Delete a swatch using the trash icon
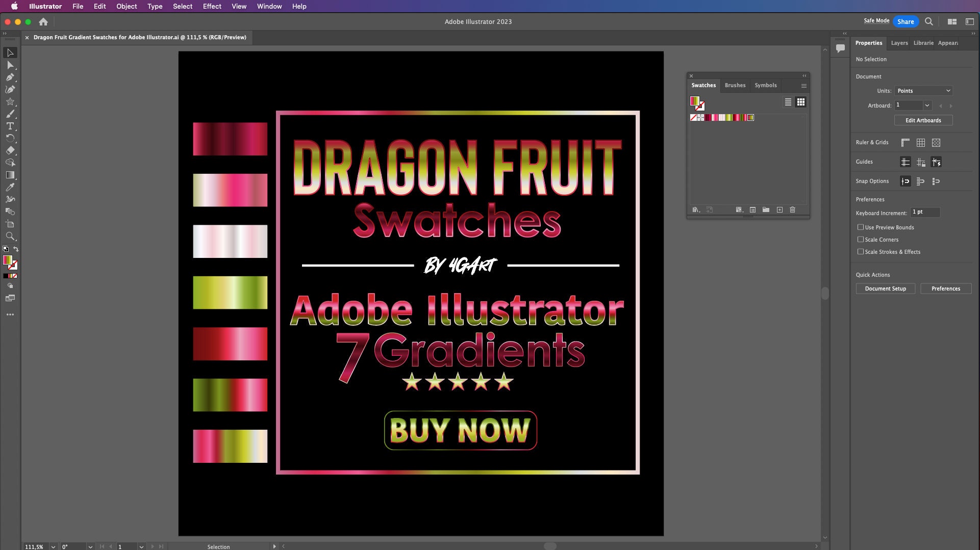 pos(792,209)
